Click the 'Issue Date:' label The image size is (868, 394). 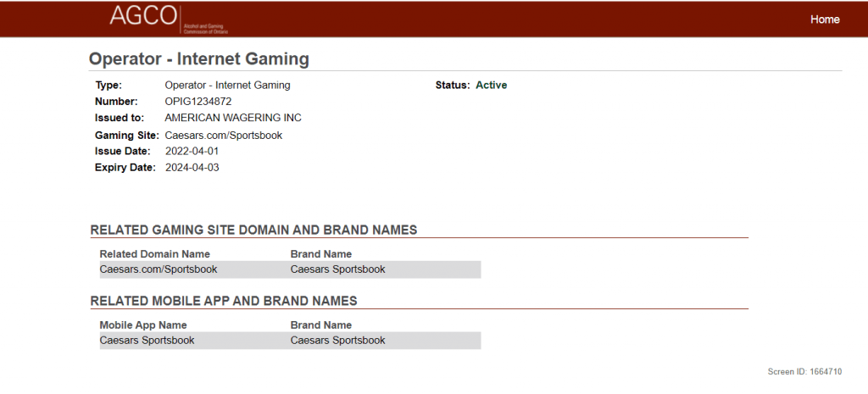[123, 151]
